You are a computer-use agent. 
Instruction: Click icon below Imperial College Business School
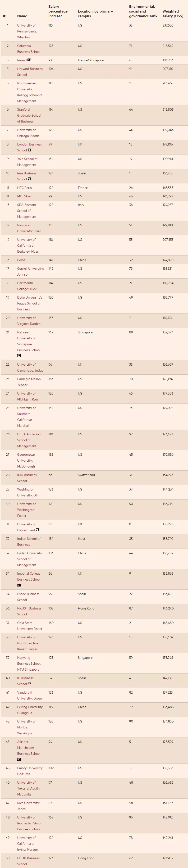coord(19,585)
